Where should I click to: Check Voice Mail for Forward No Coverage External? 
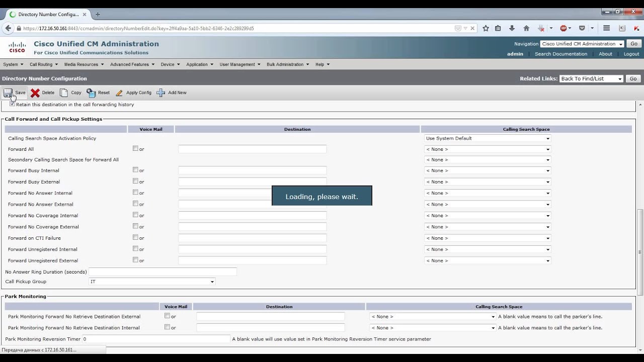[x=135, y=226]
